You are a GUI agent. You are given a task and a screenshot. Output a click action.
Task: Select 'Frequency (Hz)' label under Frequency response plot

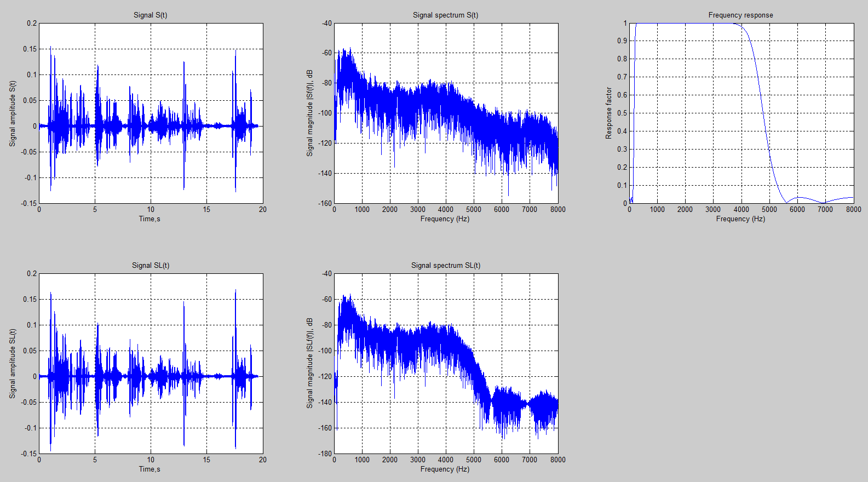(x=740, y=219)
